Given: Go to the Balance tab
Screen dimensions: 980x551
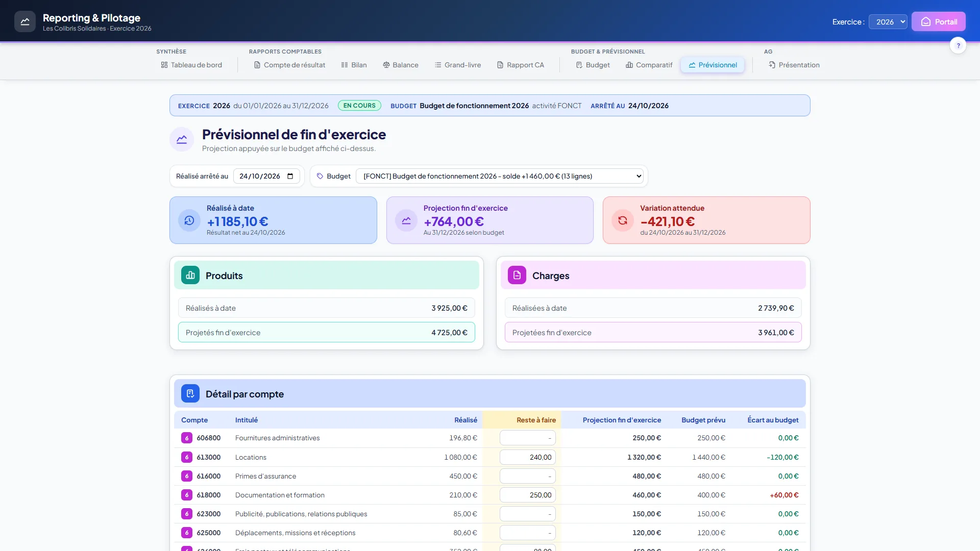Looking at the screenshot, I should tap(401, 65).
